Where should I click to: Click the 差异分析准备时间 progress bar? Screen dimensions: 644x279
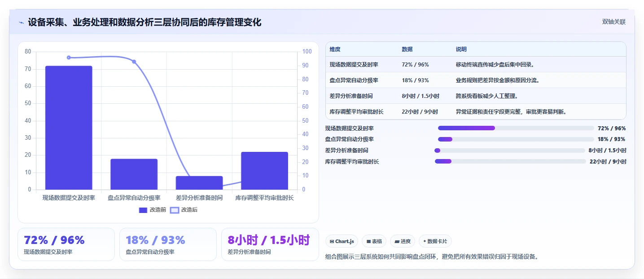coord(510,151)
